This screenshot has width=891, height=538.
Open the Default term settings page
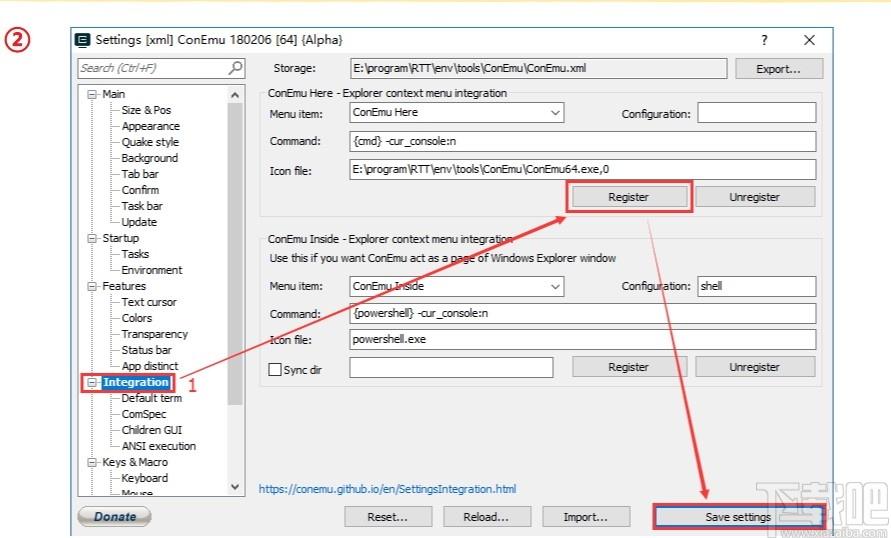pos(152,398)
